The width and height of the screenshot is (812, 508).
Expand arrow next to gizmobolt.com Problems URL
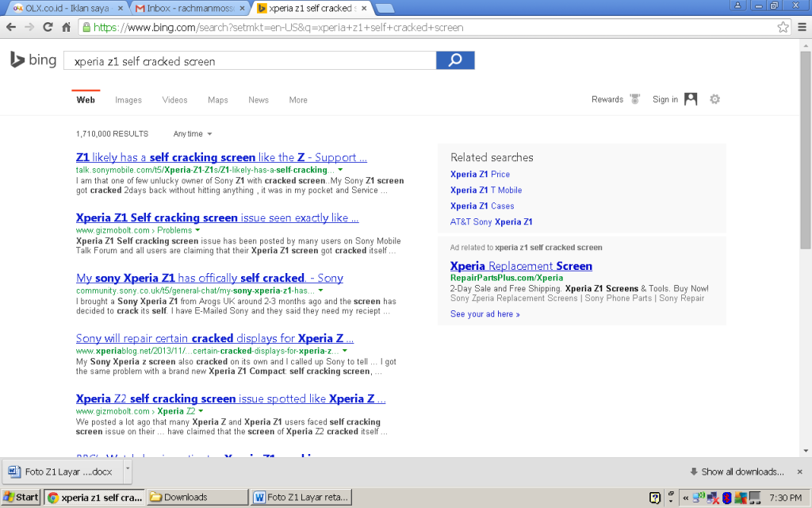pyautogui.click(x=197, y=230)
